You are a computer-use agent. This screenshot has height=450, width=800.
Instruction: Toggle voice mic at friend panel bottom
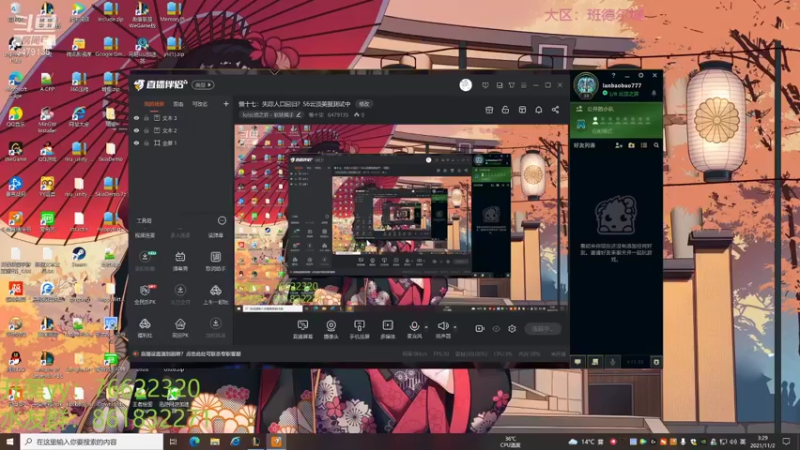612,362
